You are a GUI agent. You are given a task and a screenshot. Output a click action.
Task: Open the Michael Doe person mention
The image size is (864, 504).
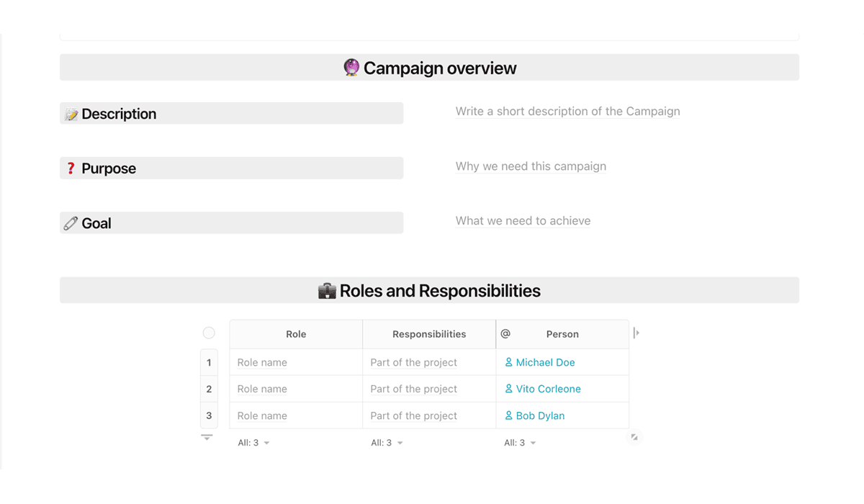tap(539, 362)
